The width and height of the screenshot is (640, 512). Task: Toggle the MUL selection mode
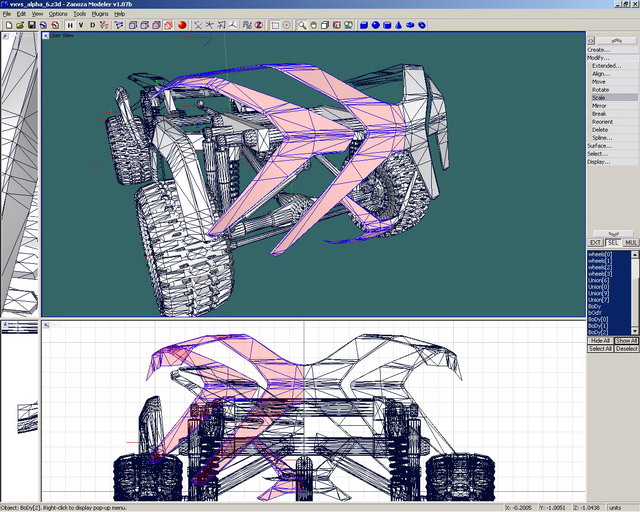(630, 243)
